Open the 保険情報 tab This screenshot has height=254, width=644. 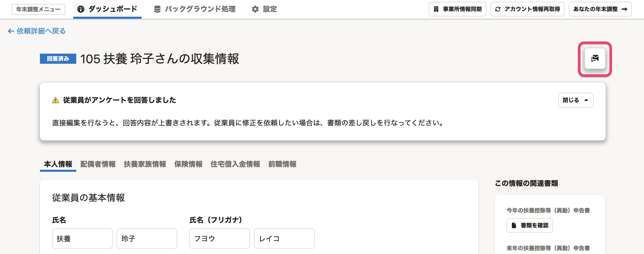(x=188, y=164)
